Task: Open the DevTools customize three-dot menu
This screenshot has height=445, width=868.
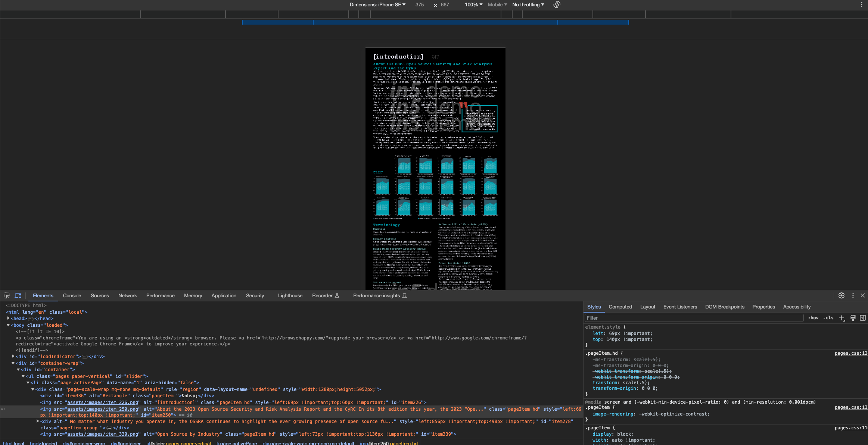Action: (x=853, y=295)
